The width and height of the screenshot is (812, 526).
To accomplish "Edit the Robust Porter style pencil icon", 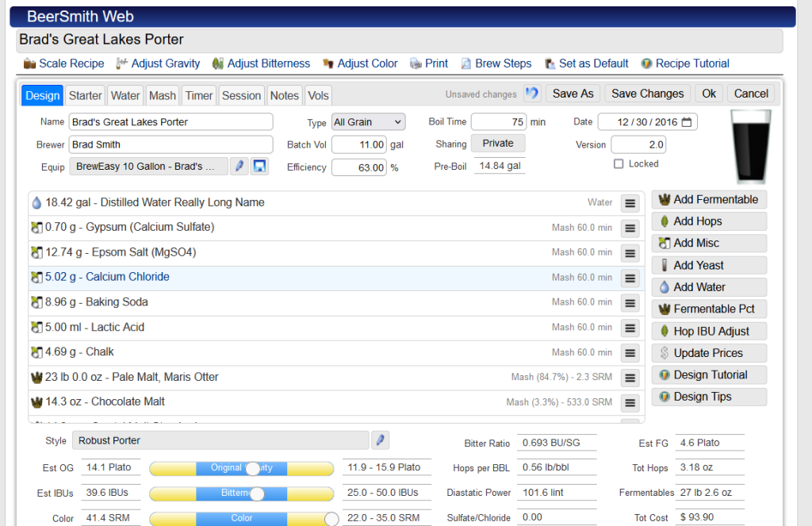I will tap(380, 440).
